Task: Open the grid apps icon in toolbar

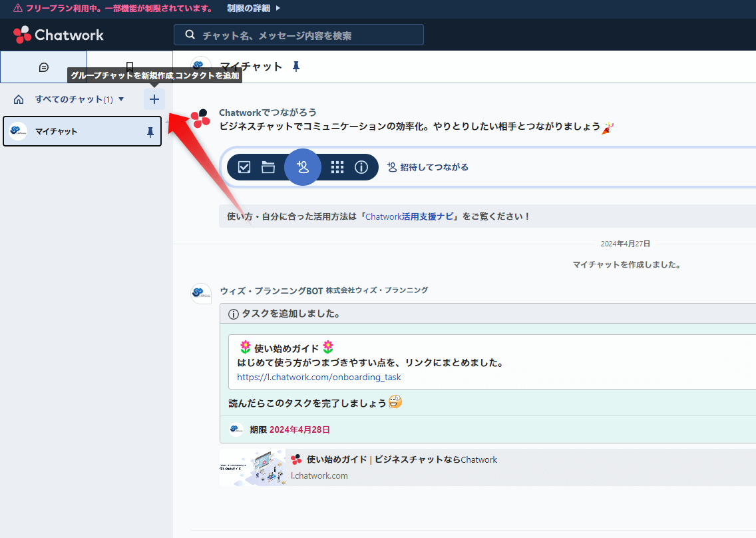Action: 337,167
